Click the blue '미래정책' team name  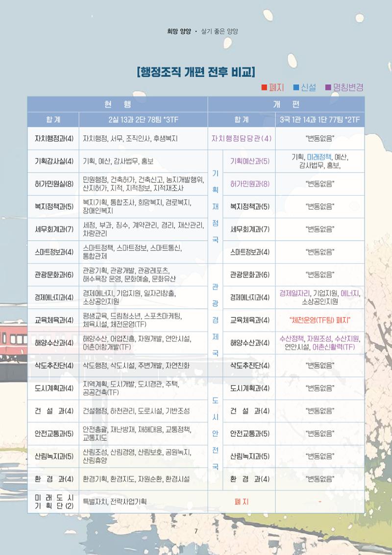point(319,157)
